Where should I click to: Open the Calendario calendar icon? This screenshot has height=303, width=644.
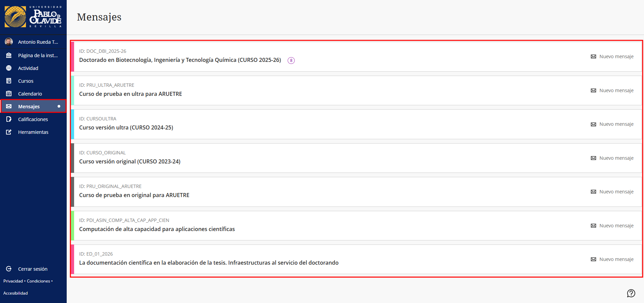(9, 93)
